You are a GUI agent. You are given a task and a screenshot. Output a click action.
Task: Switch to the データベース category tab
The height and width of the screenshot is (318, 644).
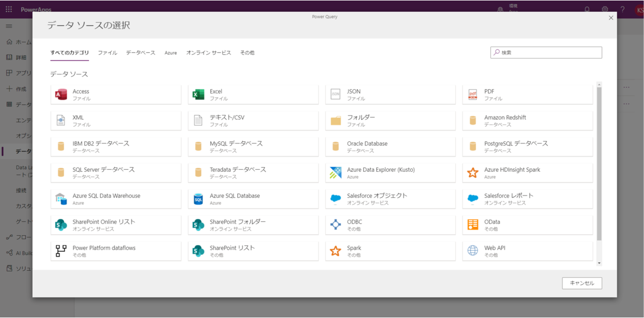point(141,53)
